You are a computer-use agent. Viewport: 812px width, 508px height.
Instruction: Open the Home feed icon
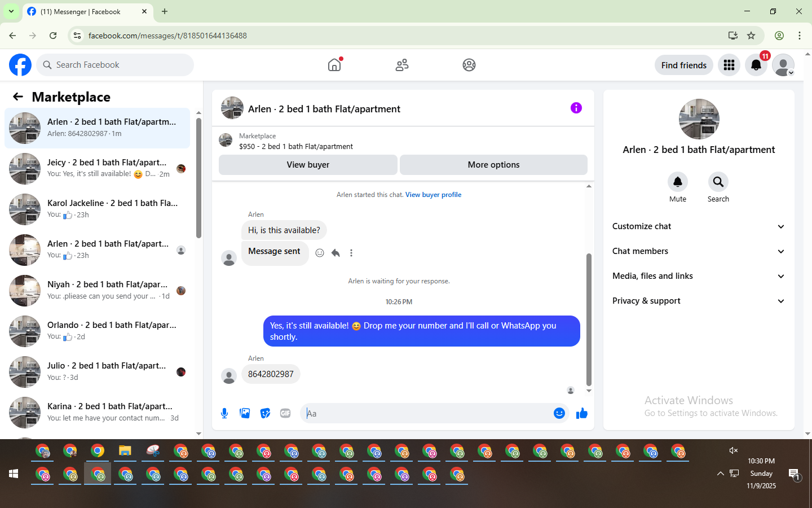pyautogui.click(x=334, y=65)
